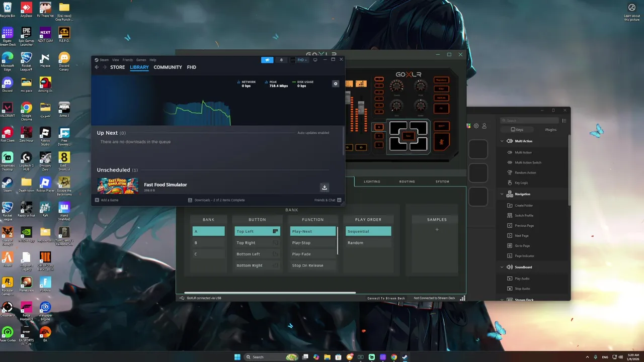Switch to the Steam COMMUNITY tab
The height and width of the screenshot is (362, 644).
point(168,67)
